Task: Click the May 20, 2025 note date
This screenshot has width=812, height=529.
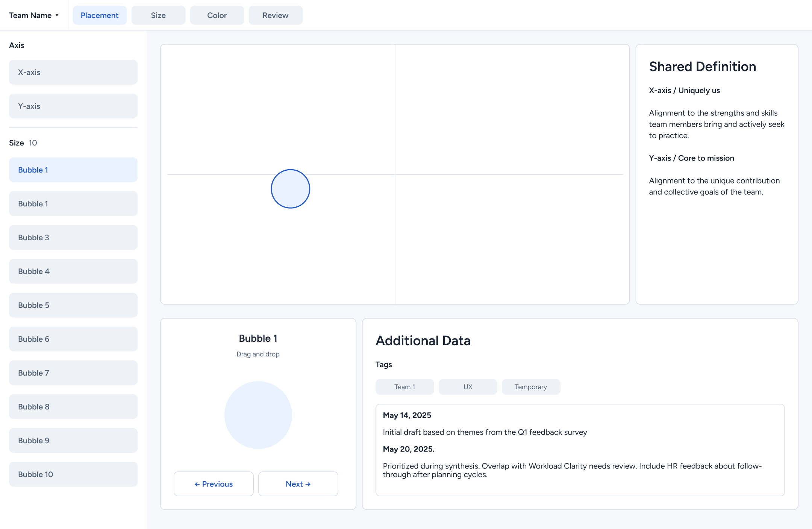Action: point(409,449)
